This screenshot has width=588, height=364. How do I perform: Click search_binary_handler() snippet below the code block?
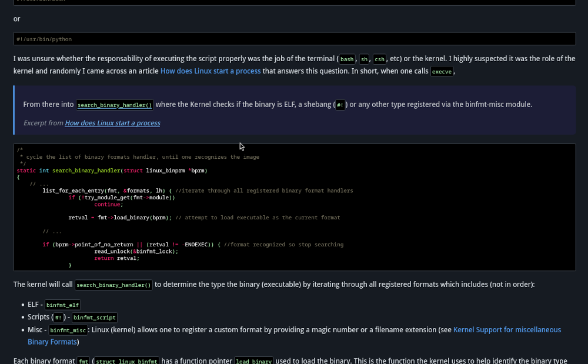[x=113, y=285]
